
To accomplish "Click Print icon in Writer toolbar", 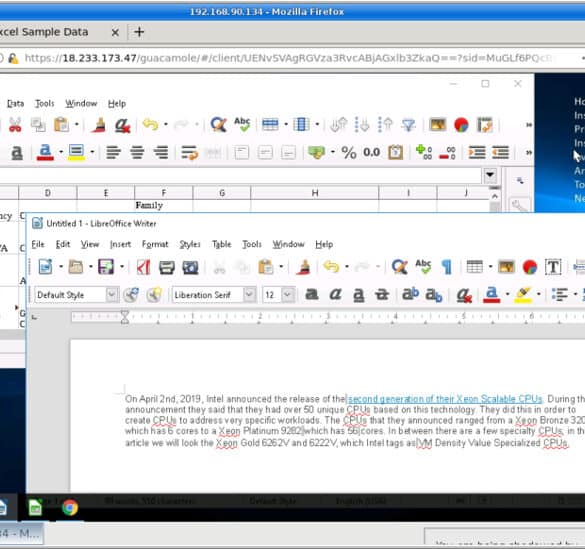I will 167,267.
